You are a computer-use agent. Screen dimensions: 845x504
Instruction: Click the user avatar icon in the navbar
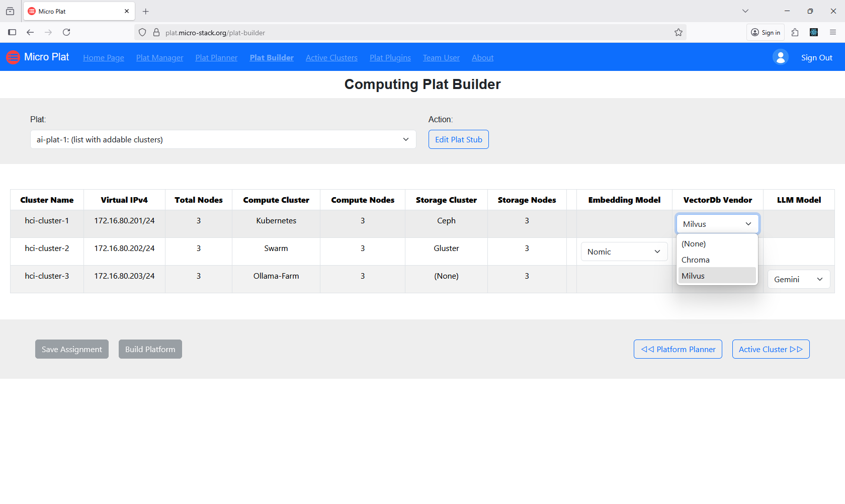(x=780, y=57)
